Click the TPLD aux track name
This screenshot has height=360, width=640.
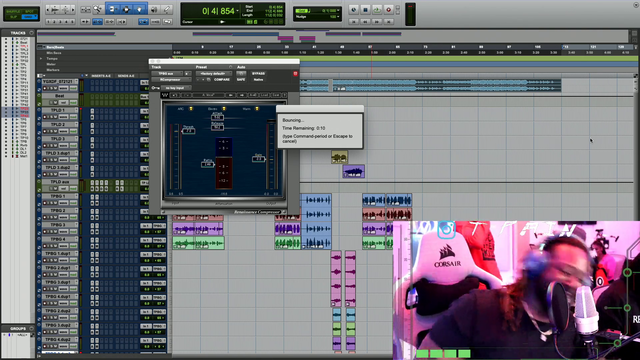tap(60, 182)
